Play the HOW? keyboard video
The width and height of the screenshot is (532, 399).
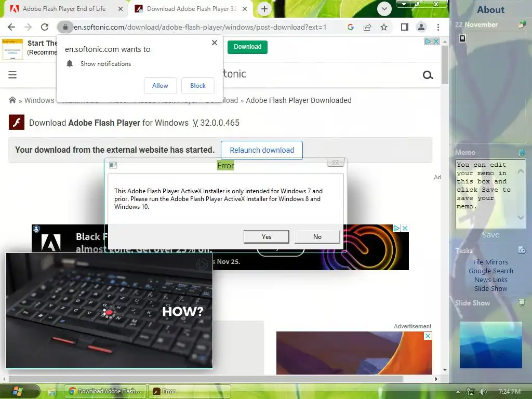point(109,311)
